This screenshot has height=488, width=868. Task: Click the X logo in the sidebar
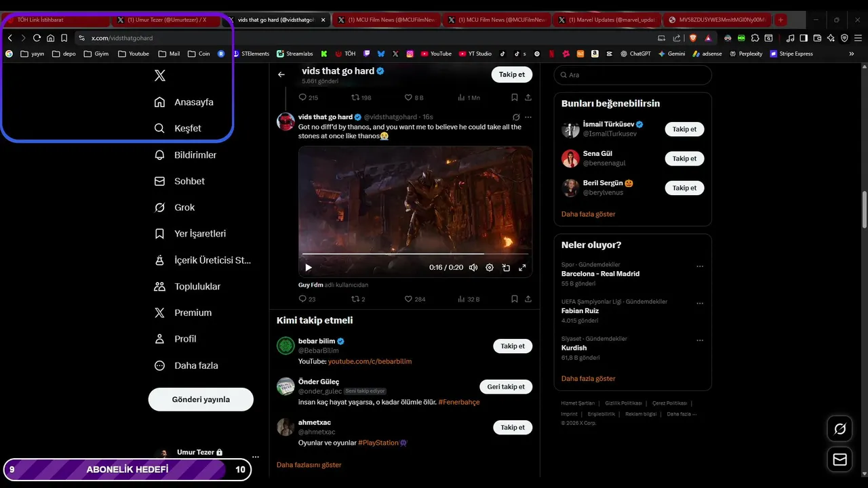tap(160, 76)
